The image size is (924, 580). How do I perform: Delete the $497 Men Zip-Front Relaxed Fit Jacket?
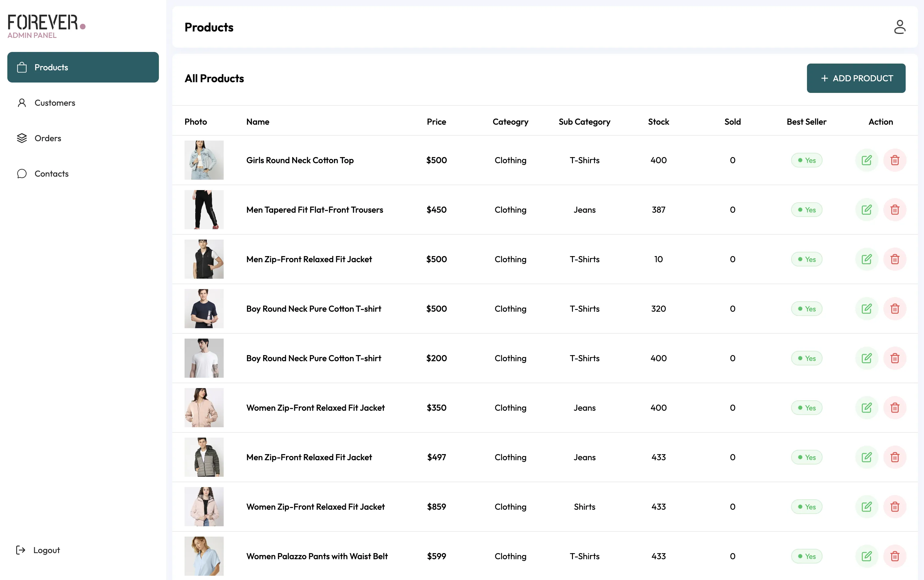(x=894, y=457)
